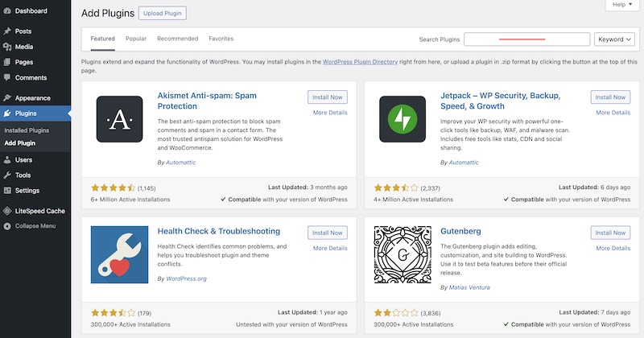
Task: Open Akismet Anti-spam: Spam Protection title
Action: pos(207,101)
